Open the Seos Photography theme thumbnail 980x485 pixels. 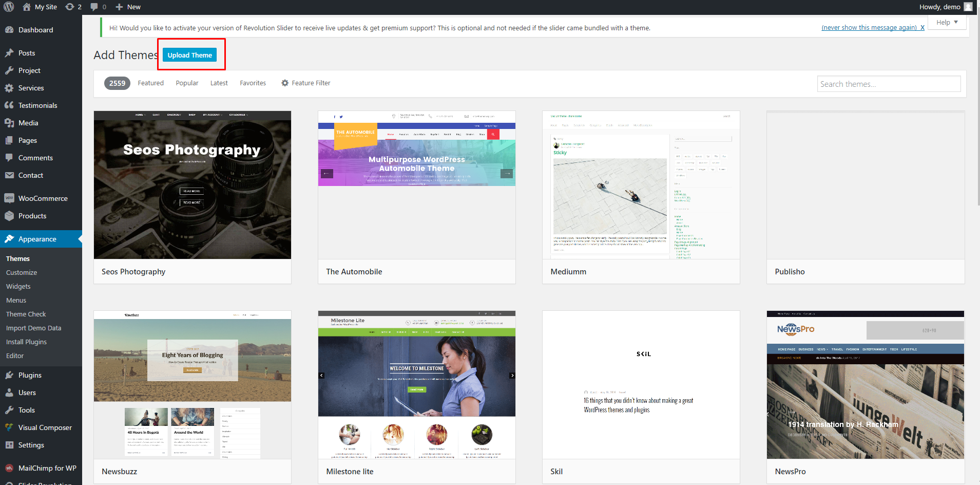click(x=193, y=185)
